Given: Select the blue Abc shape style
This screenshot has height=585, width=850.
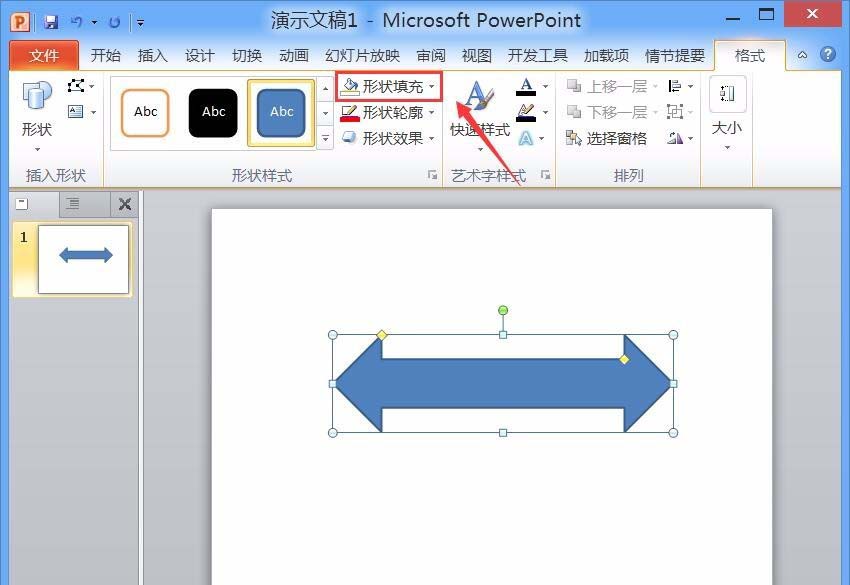Looking at the screenshot, I should point(281,112).
